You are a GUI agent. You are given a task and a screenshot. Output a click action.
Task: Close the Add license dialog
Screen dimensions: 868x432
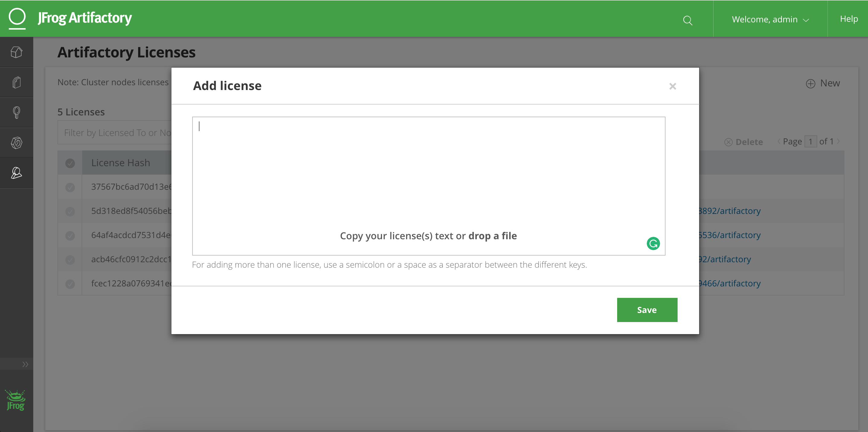(672, 86)
